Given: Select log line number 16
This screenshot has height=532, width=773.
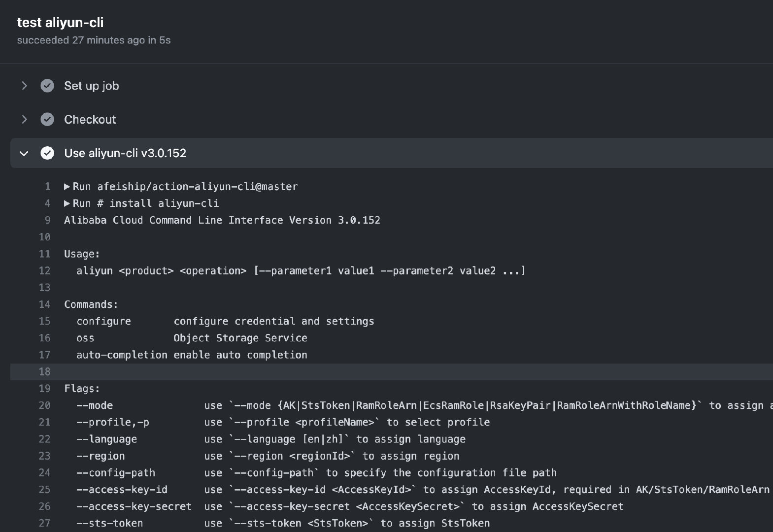Looking at the screenshot, I should tap(45, 338).
